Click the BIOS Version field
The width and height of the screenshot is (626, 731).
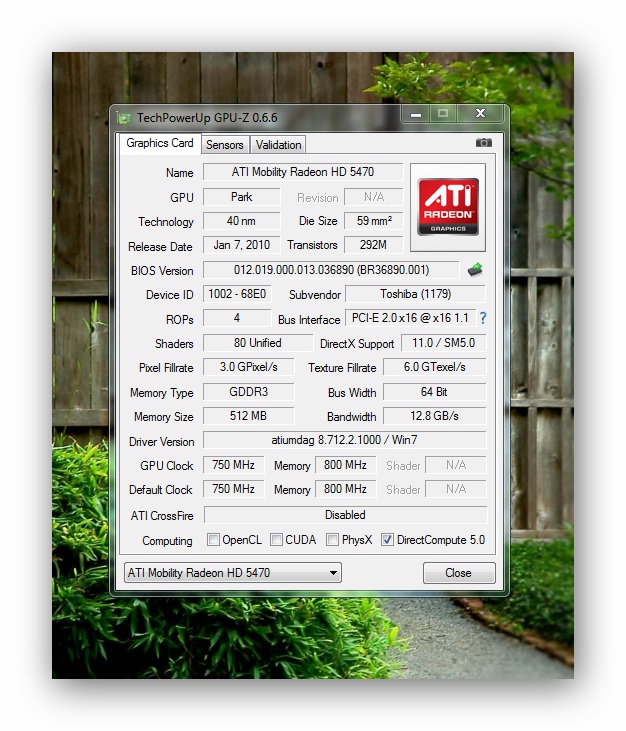(331, 270)
